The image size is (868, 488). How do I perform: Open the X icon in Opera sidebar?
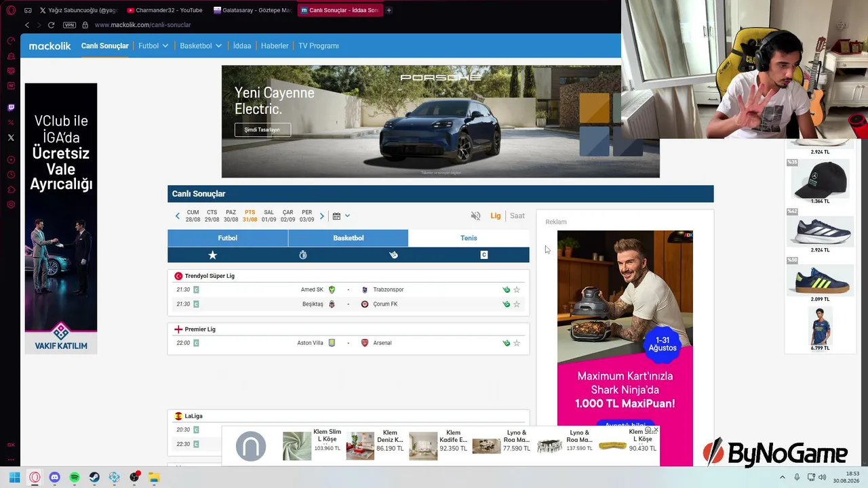(11, 138)
